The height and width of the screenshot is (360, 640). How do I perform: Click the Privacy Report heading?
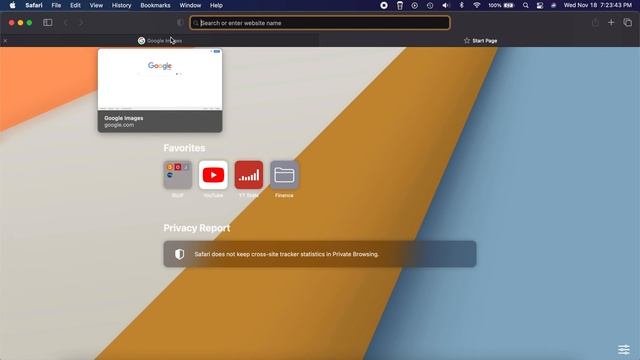[197, 228]
